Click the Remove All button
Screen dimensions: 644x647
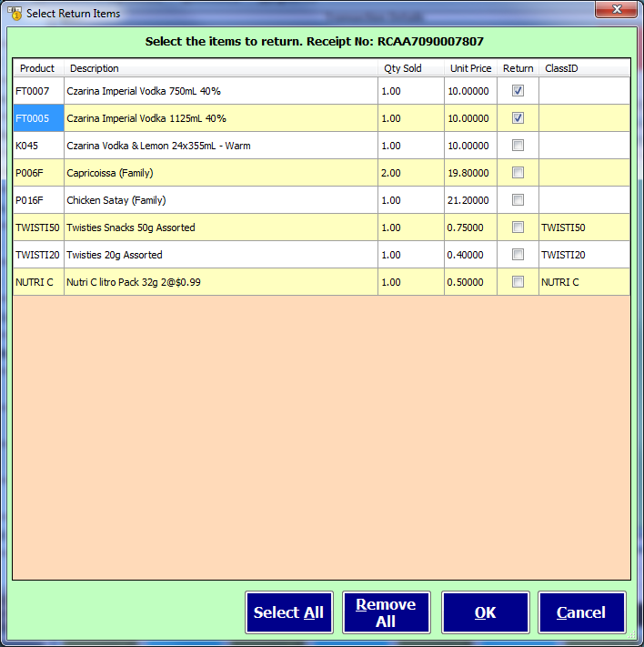[x=387, y=612]
